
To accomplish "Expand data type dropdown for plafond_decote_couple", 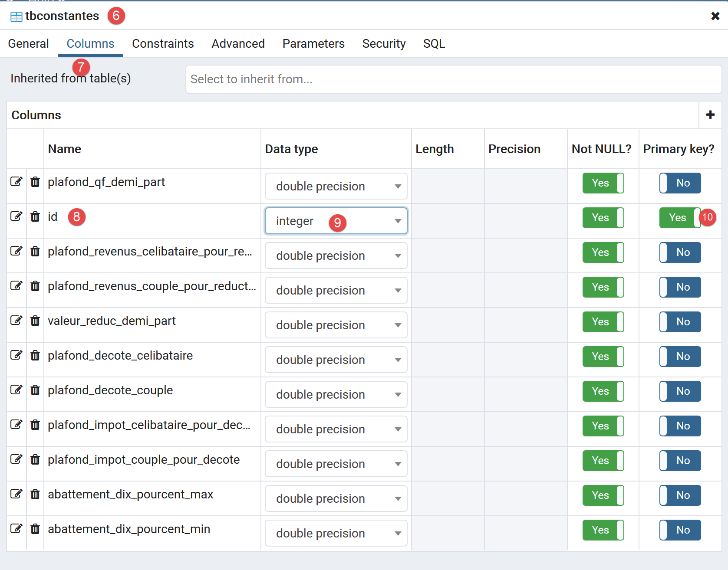I will click(x=336, y=395).
